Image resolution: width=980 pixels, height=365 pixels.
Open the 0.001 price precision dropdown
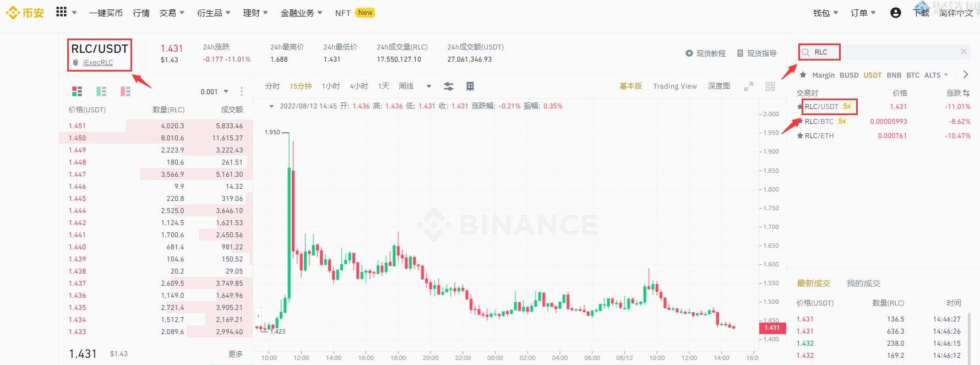[x=214, y=91]
